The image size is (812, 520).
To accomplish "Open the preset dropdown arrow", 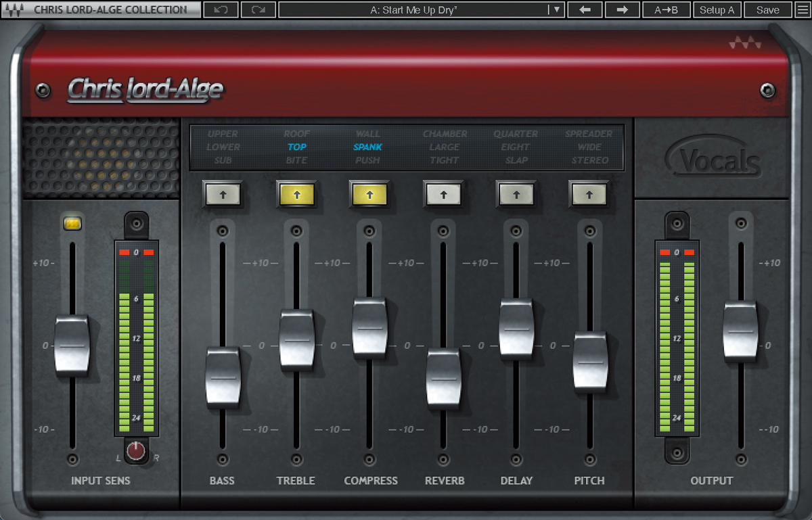I will [556, 10].
